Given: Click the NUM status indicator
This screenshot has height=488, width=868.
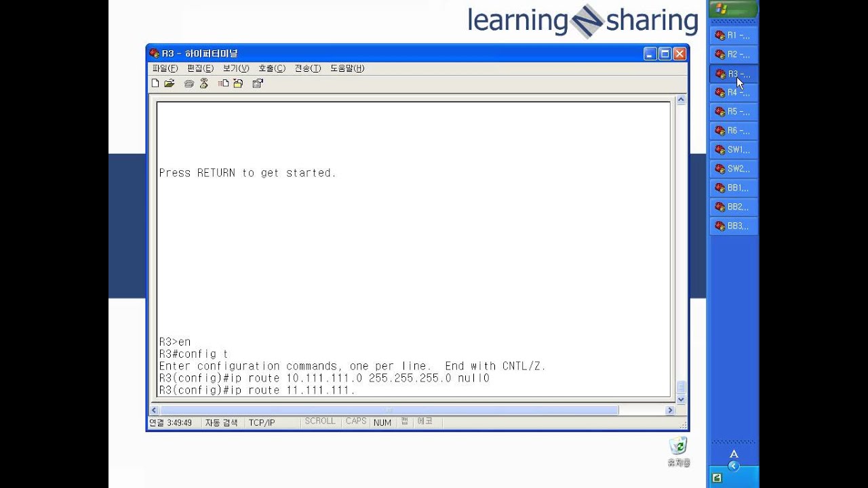Looking at the screenshot, I should click(382, 423).
